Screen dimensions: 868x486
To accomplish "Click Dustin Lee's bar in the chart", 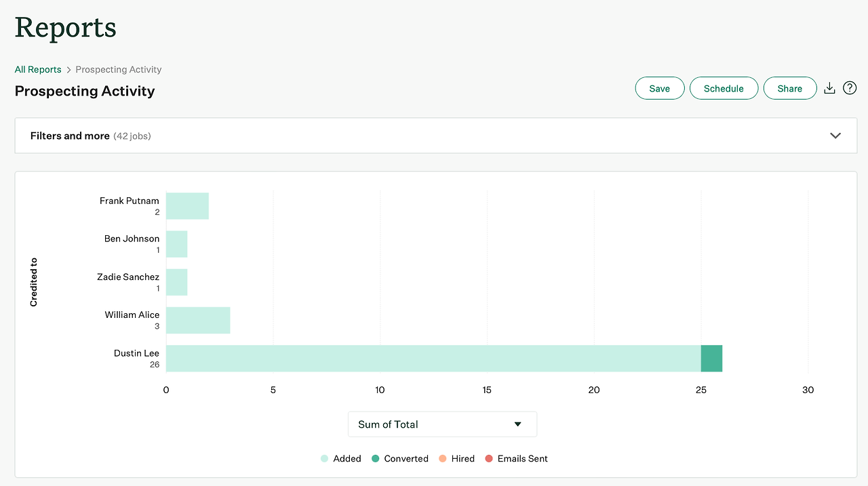I will point(434,358).
